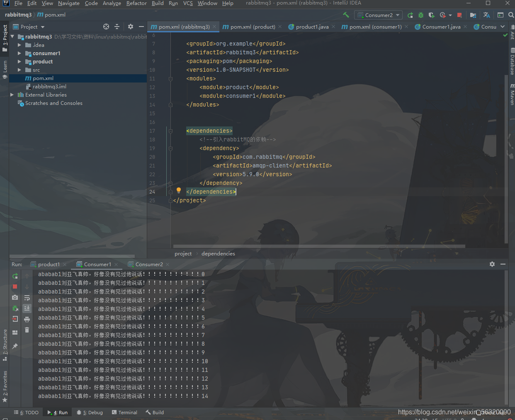The image size is (515, 420).
Task: Close the pom.xml (rabbitmq3) tab
Action: 214,27
